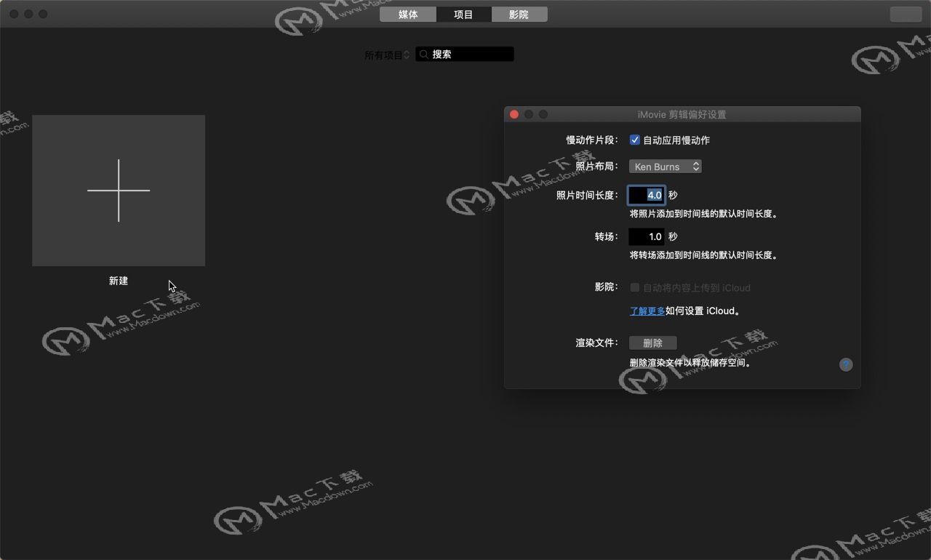The height and width of the screenshot is (560, 931).
Task: Close the iMovie 剪辑偏好设置 window
Action: tap(514, 114)
